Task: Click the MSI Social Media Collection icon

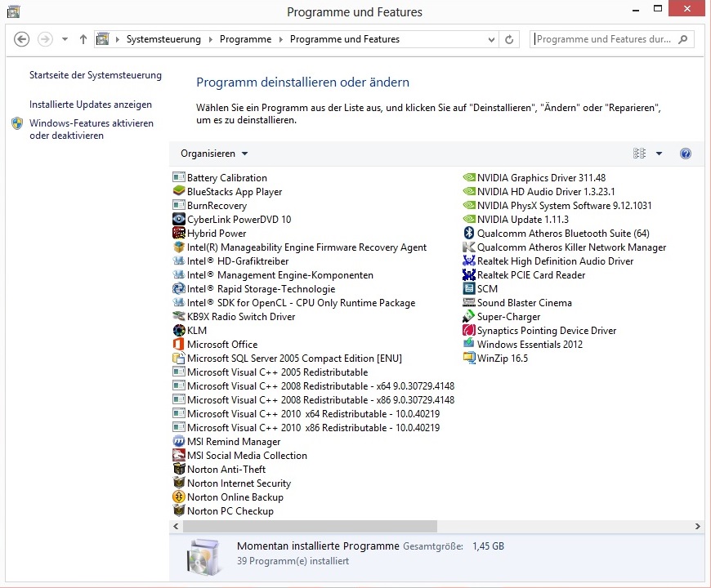Action: tap(179, 455)
